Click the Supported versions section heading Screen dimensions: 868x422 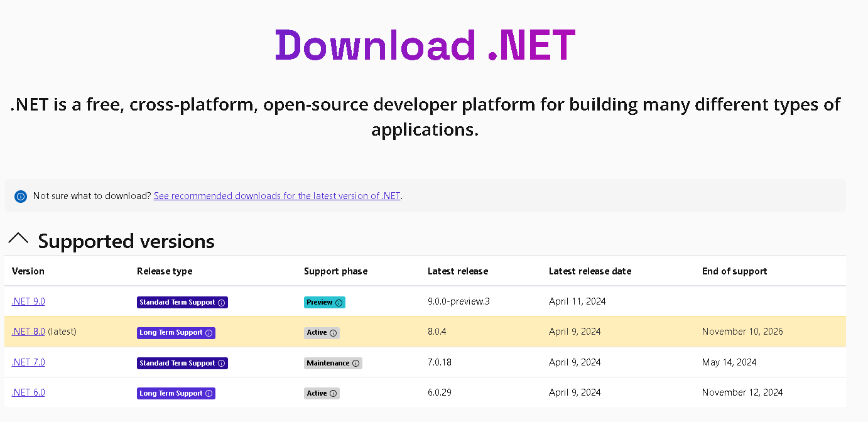tap(126, 241)
